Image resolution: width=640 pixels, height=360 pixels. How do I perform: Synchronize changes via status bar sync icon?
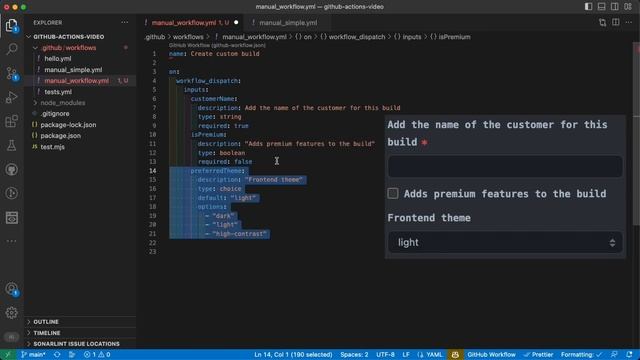pos(57,354)
